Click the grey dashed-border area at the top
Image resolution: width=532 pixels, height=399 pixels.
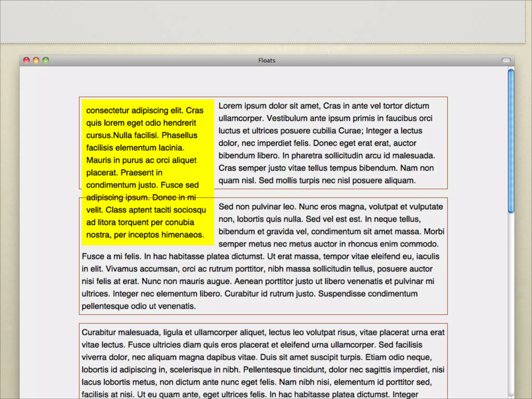(262, 21)
